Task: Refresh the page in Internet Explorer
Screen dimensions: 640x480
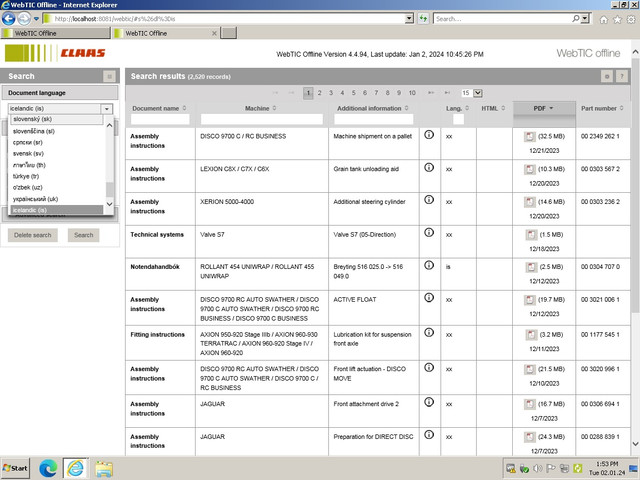Action: point(423,19)
